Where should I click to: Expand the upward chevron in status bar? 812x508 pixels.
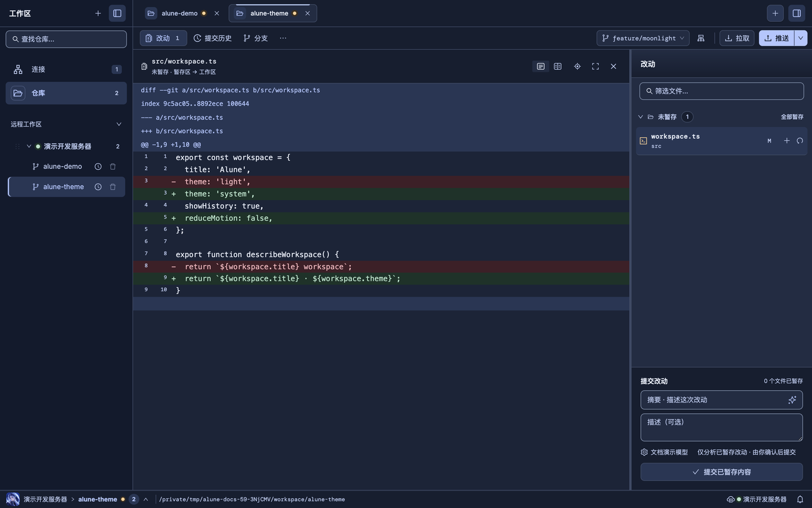click(x=145, y=500)
